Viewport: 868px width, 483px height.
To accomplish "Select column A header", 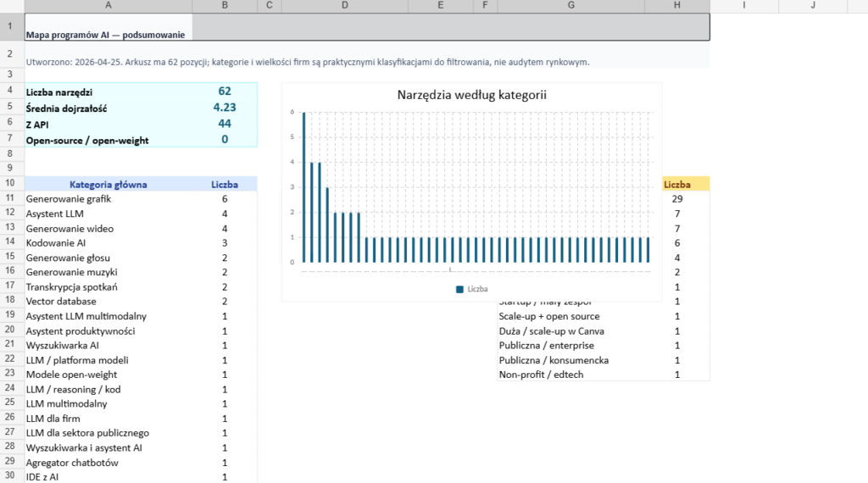I will (x=108, y=6).
